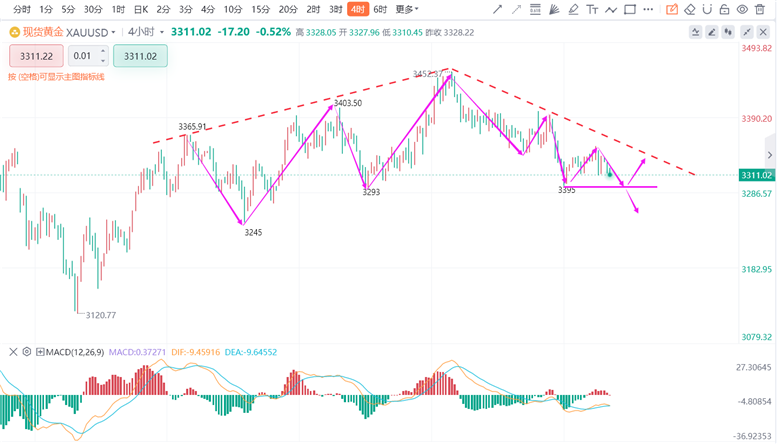Switch to the 分时 timeframe
777x444 pixels.
(21, 9)
